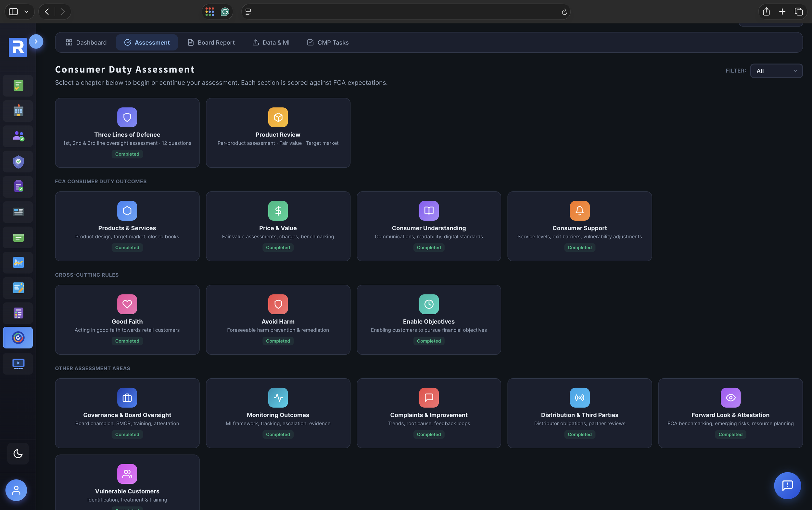Toggle dark mode with the moon icon
812x510 pixels.
pyautogui.click(x=18, y=453)
